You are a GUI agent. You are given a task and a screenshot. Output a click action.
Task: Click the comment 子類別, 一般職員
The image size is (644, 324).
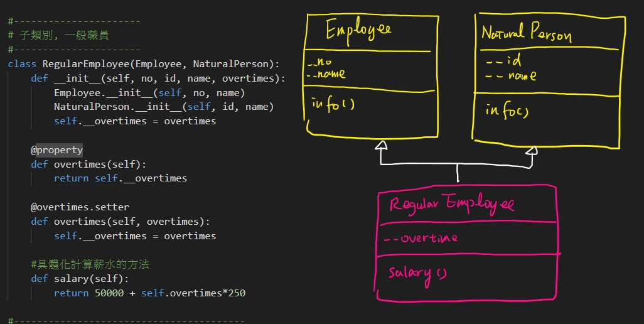point(58,35)
